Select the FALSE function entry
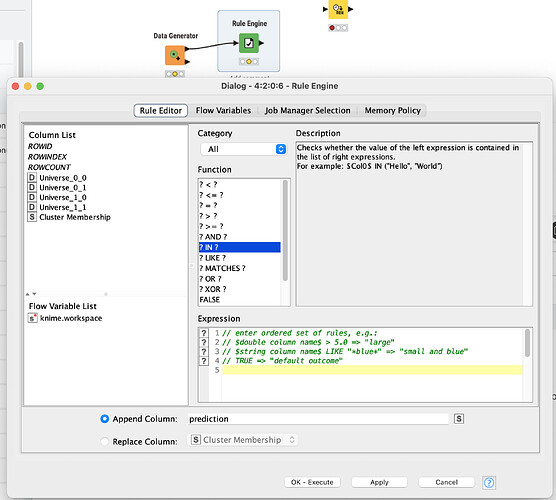 tap(240, 300)
